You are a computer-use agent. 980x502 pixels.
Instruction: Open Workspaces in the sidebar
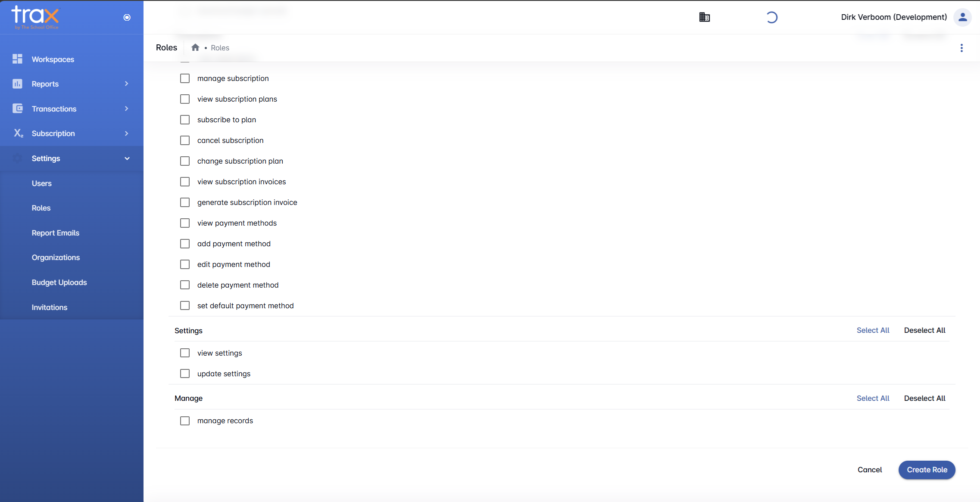click(72, 59)
